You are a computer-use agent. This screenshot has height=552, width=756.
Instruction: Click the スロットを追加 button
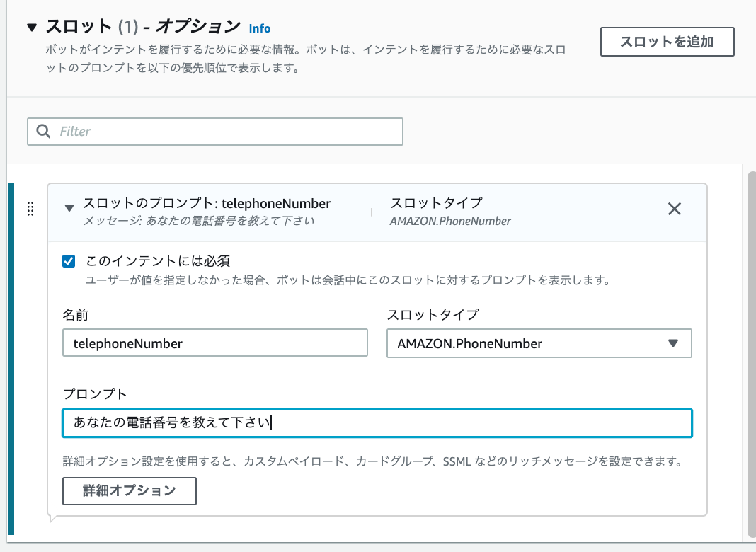point(666,42)
